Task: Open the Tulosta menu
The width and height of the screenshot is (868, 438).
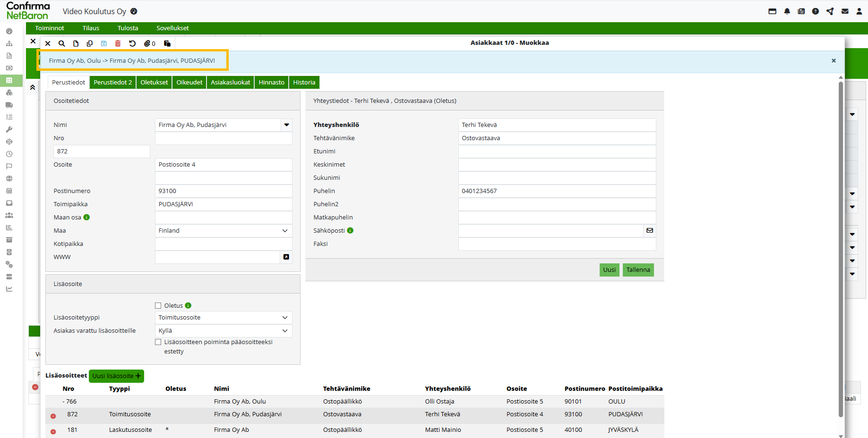Action: coord(128,28)
